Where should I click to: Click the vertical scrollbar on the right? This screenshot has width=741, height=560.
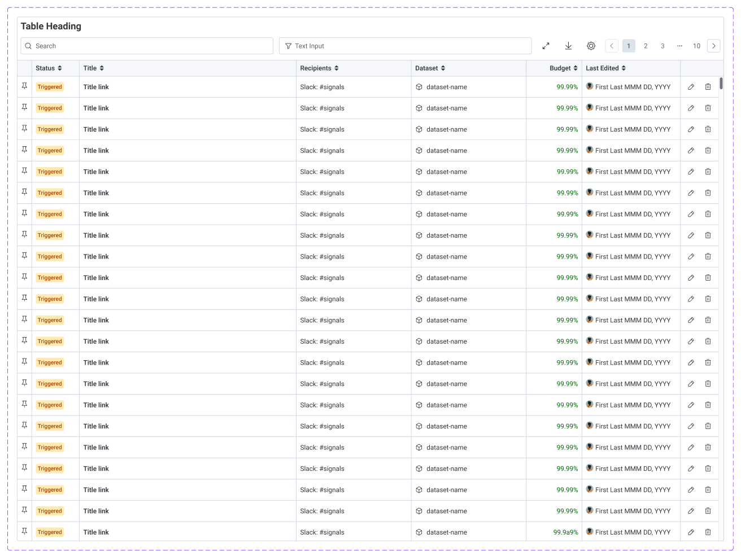pos(721,85)
